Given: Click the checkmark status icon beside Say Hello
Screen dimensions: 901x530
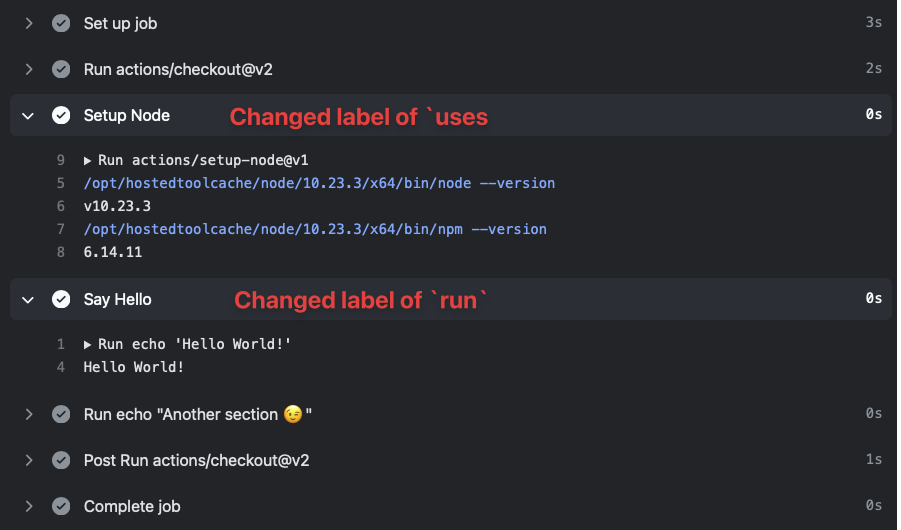Looking at the screenshot, I should click(x=61, y=299).
